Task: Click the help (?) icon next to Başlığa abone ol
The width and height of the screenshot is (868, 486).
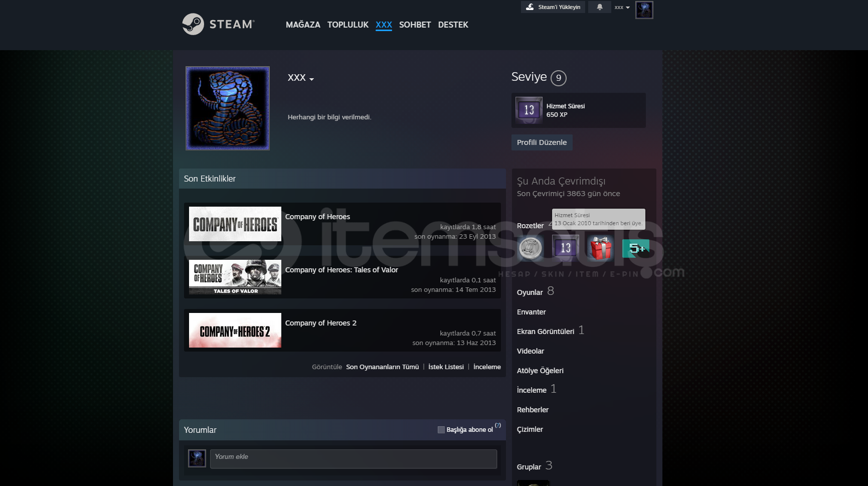Action: click(x=498, y=425)
